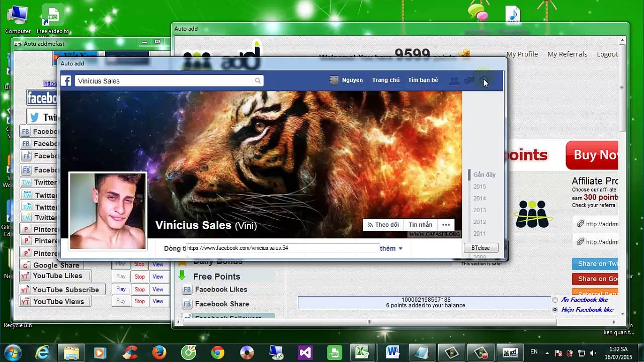644x362 pixels.
Task: Open the messages icon in Facebook header
Action: click(x=469, y=80)
